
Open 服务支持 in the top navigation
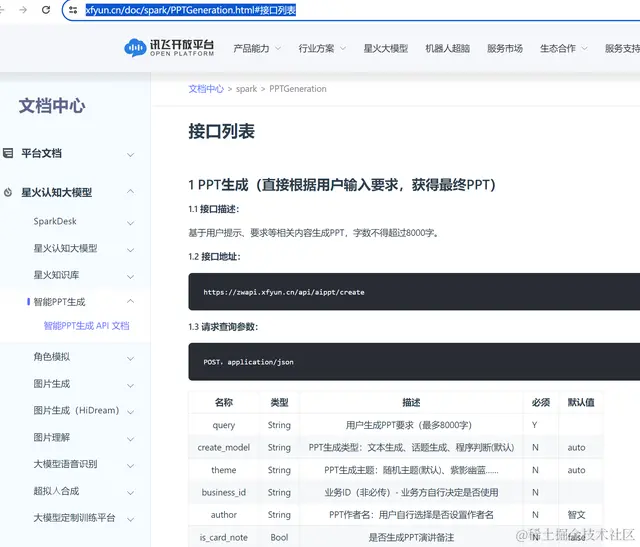point(622,49)
